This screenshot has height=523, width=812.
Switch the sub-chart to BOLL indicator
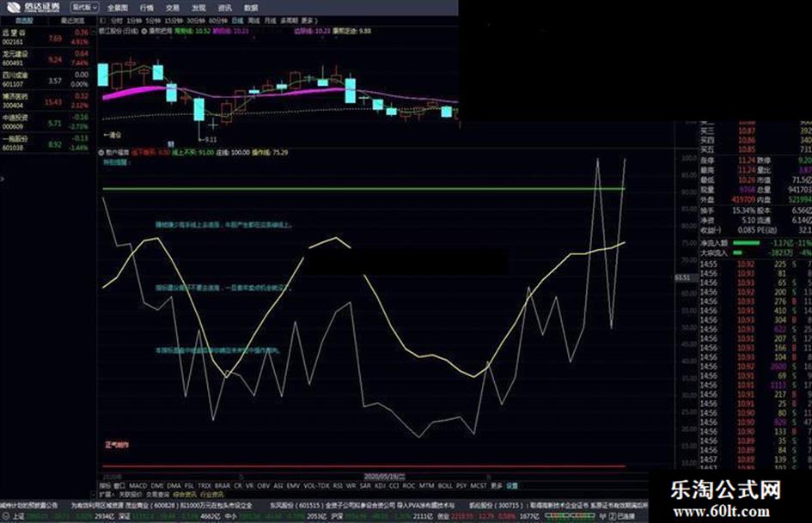pyautogui.click(x=445, y=486)
